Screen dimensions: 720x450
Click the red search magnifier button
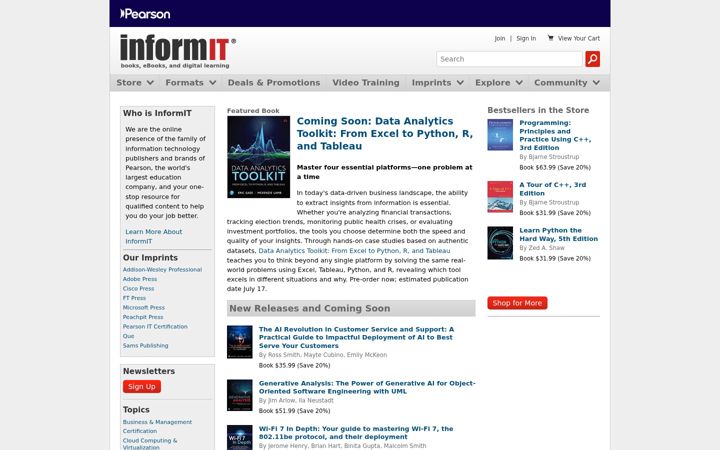coord(592,59)
